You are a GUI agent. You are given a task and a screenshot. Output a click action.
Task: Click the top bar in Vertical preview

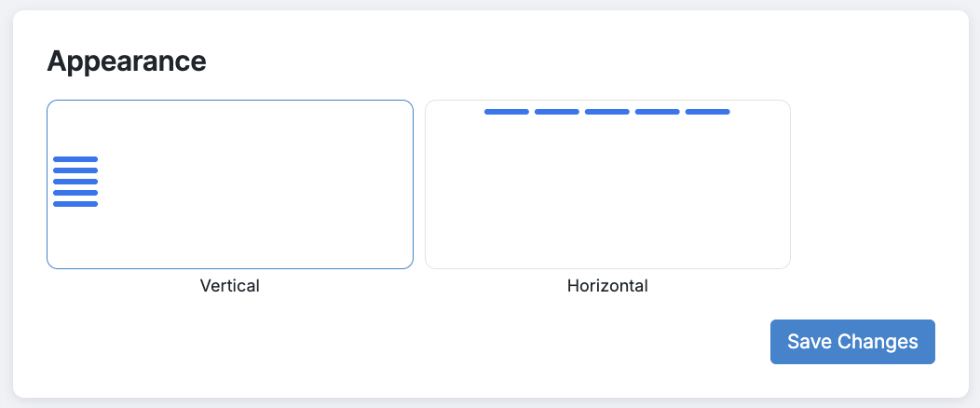pos(75,159)
